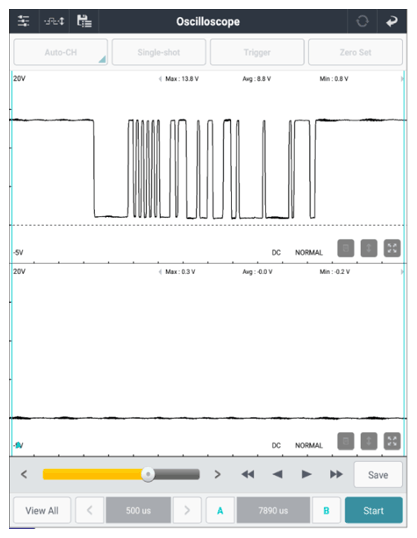Expand upper channel graph to fullscreen
The height and width of the screenshot is (538, 417).
click(x=392, y=248)
